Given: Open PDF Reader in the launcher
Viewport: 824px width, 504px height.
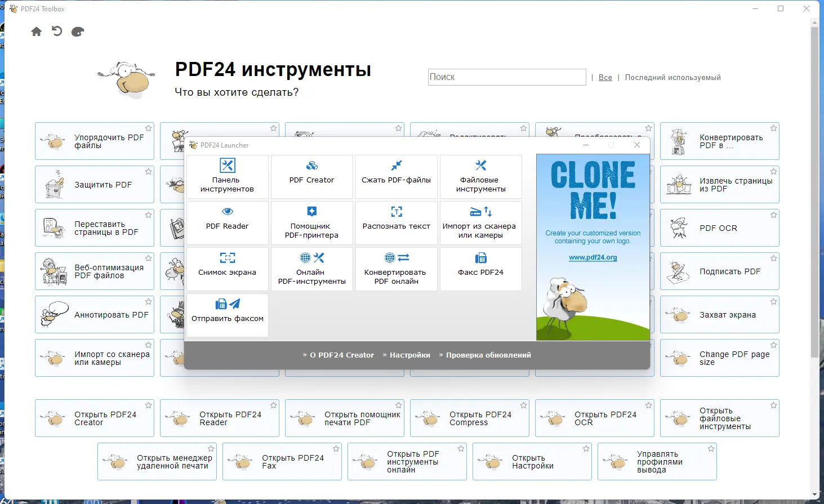Looking at the screenshot, I should [227, 223].
